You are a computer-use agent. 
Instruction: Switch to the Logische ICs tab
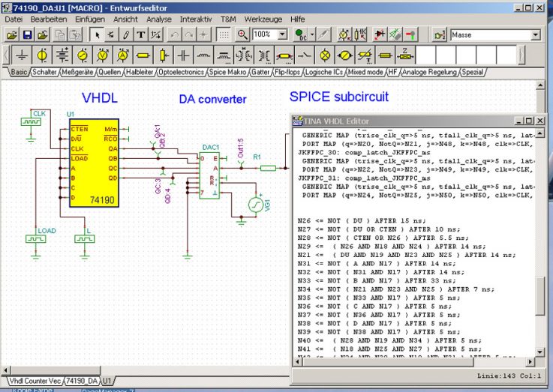[323, 72]
